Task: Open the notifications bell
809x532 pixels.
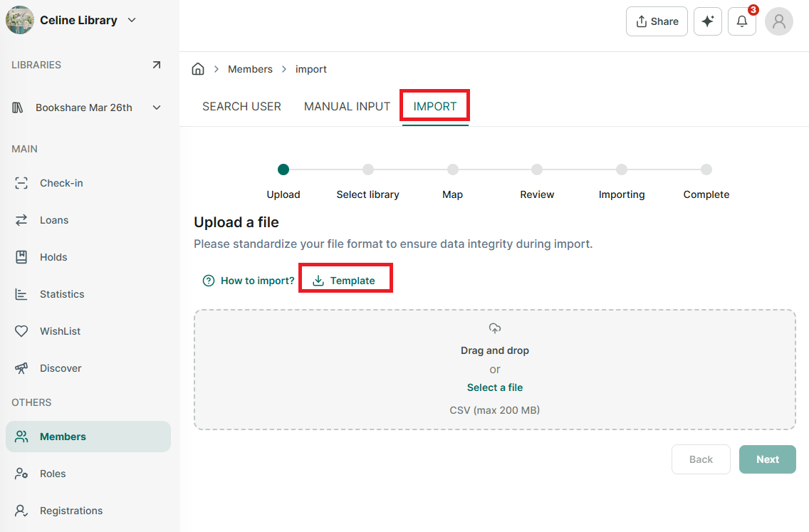Action: pos(742,21)
